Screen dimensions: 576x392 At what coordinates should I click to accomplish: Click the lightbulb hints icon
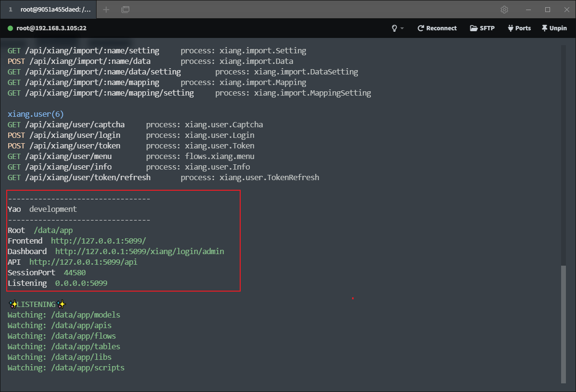[x=394, y=28]
